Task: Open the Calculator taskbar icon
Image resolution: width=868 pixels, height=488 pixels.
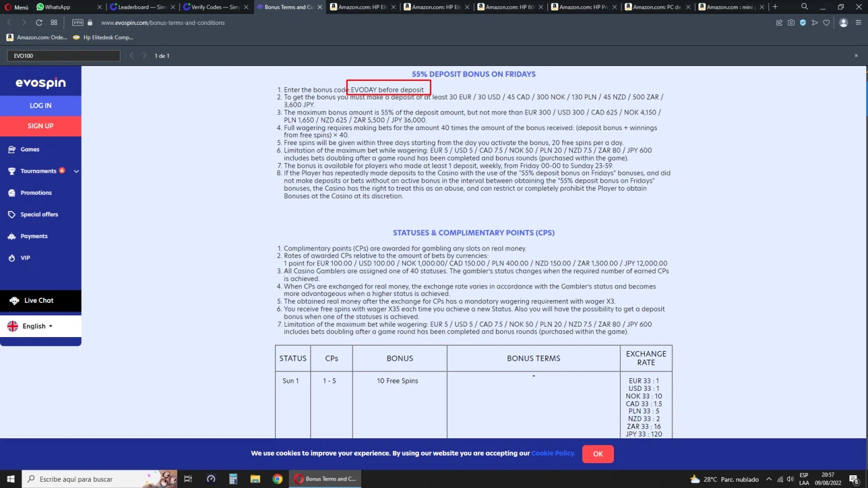Action: tap(233, 479)
